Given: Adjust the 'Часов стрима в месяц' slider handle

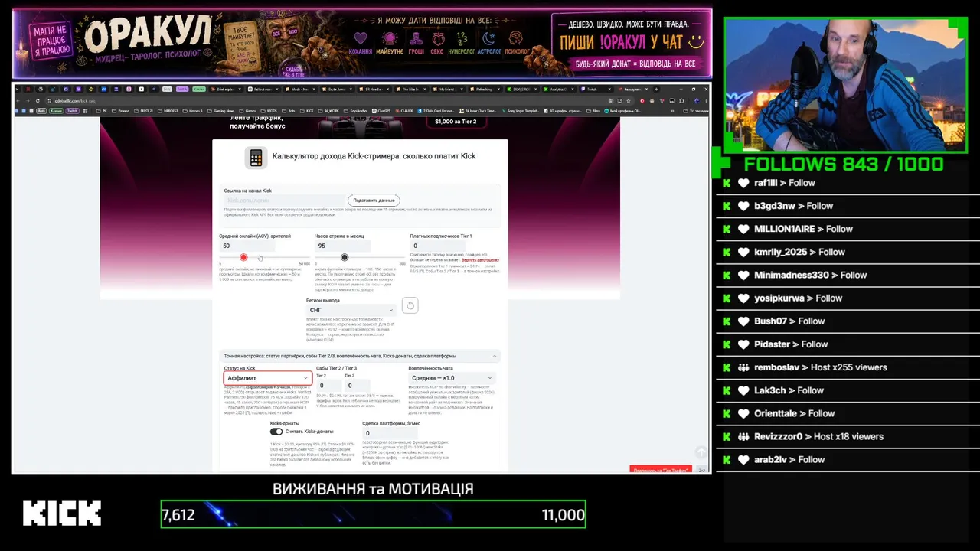Looking at the screenshot, I should (x=345, y=258).
